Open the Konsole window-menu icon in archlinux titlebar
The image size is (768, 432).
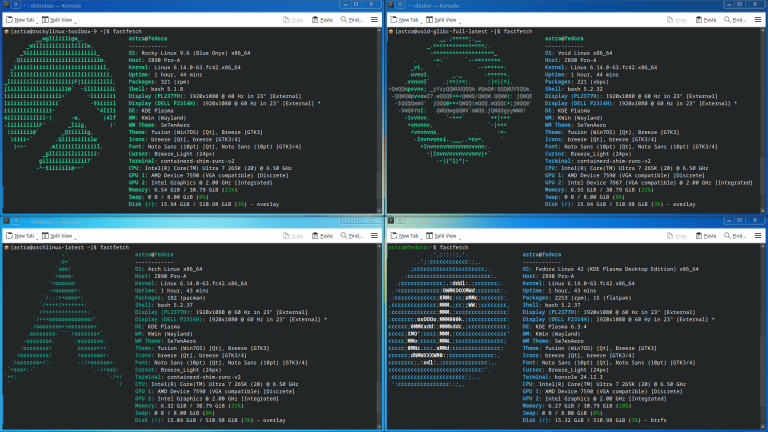(6, 221)
